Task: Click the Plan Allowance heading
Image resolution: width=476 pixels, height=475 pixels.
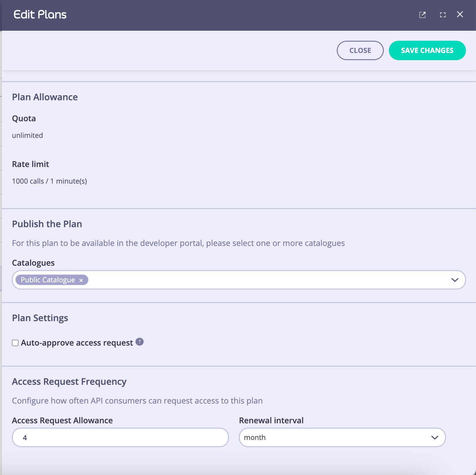Action: point(45,97)
